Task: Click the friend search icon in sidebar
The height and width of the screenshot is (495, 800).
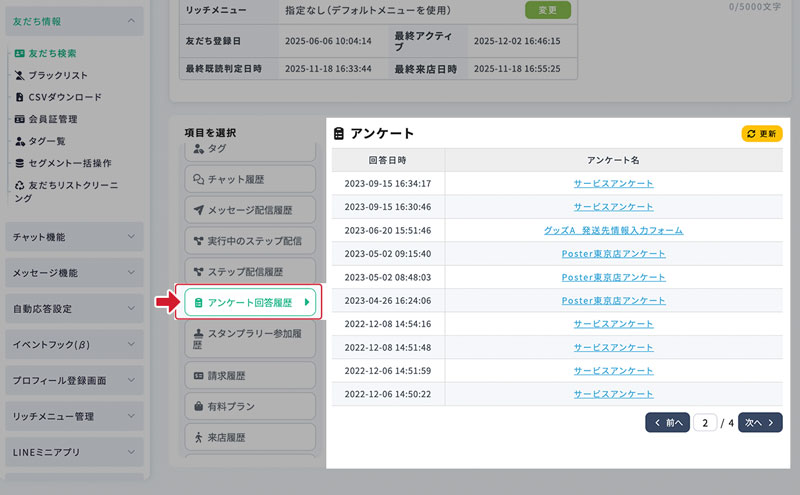Action: coord(19,53)
